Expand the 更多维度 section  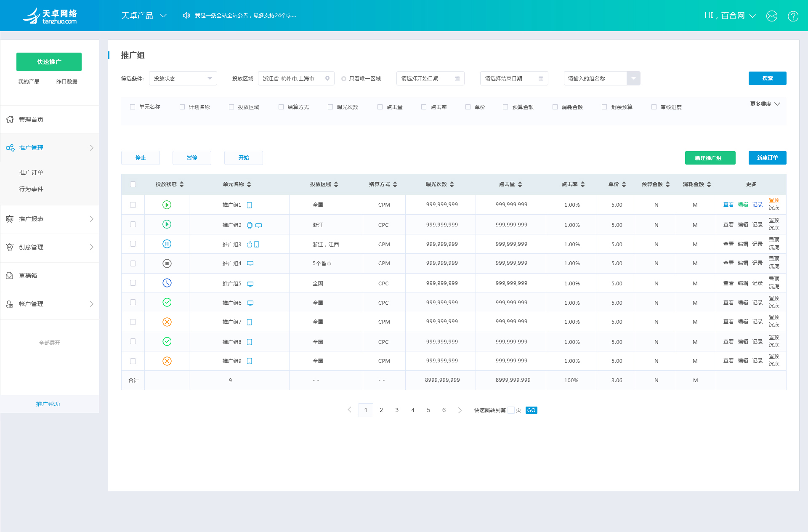765,104
